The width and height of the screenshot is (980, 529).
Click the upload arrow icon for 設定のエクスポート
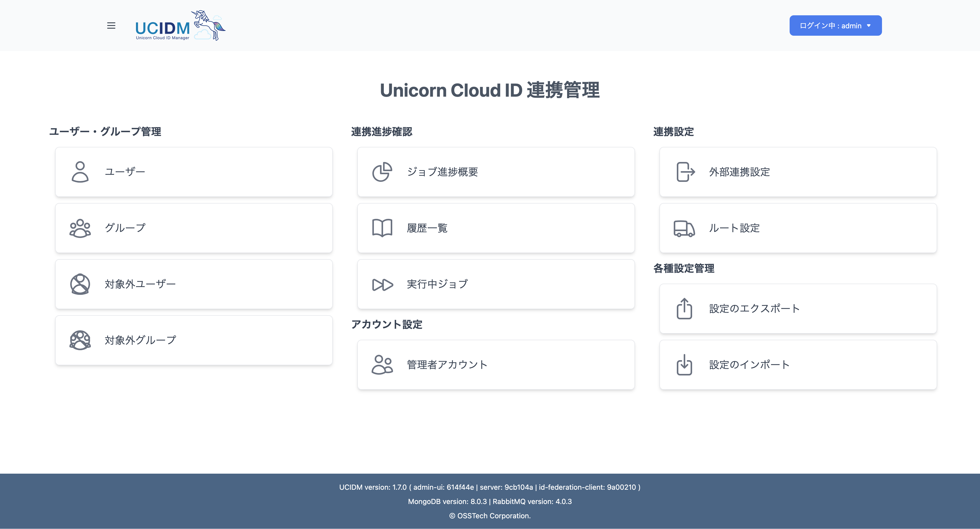point(684,308)
